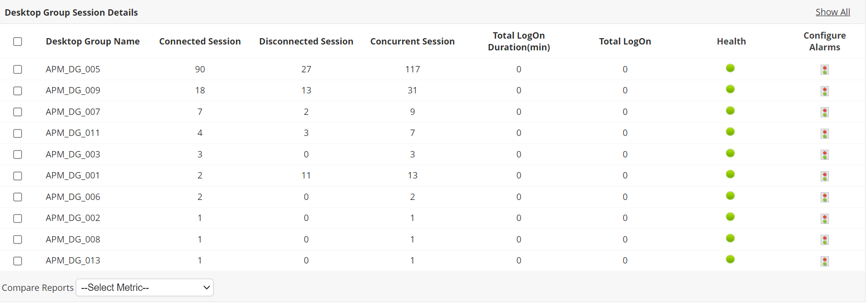Click disconnected session count 11 for APM_DG_001
Screen dimensions: 868x307
[x=306, y=175]
